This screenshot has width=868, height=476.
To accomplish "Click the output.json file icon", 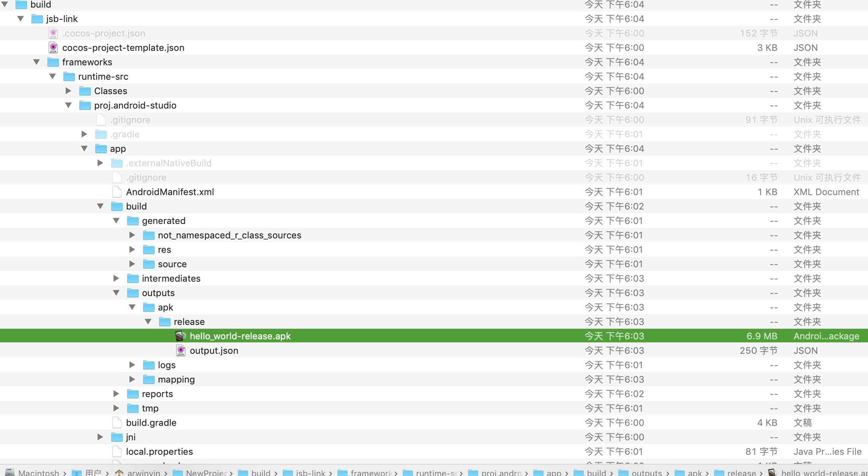I will (181, 350).
